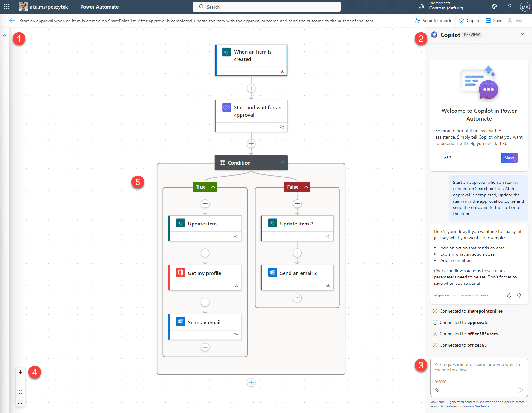Open the app launcher waffle icon
Image resolution: width=532 pixels, height=413 pixels.
click(7, 7)
